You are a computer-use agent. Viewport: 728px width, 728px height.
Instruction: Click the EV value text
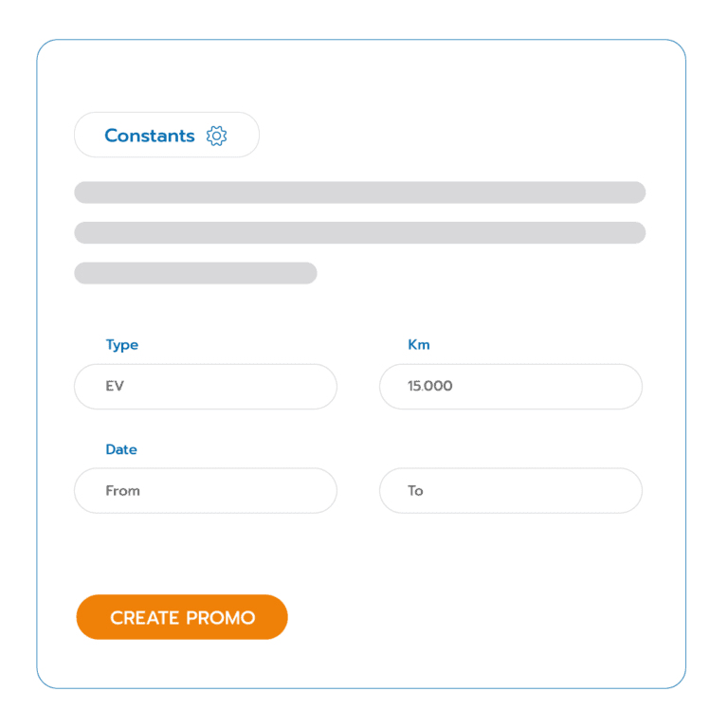115,387
